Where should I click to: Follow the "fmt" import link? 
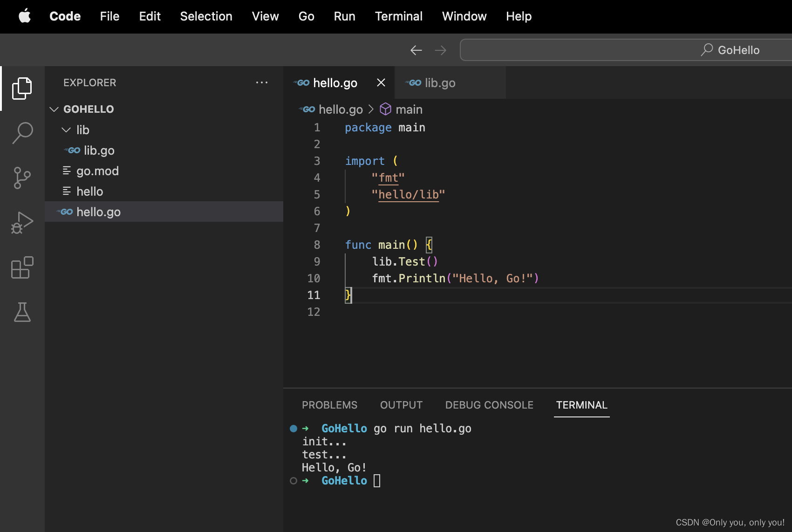coord(389,177)
